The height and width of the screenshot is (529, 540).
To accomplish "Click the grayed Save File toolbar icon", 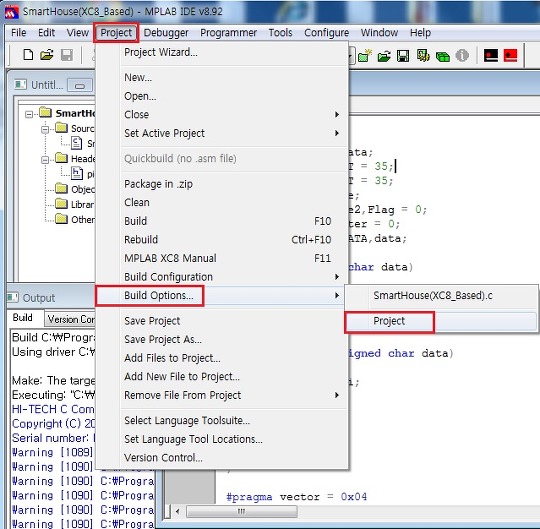I will tap(67, 55).
